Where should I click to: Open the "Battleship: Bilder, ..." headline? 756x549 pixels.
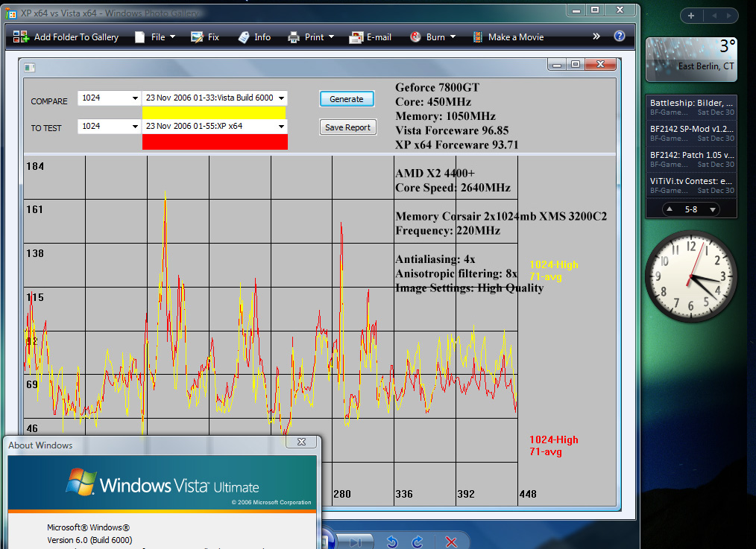691,107
